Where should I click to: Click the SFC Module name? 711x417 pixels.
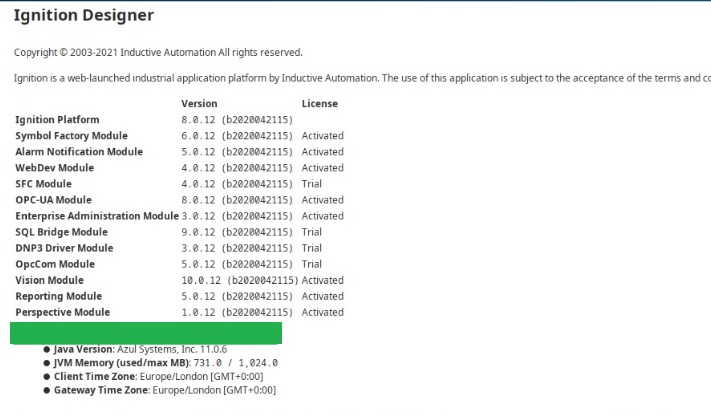click(x=44, y=184)
